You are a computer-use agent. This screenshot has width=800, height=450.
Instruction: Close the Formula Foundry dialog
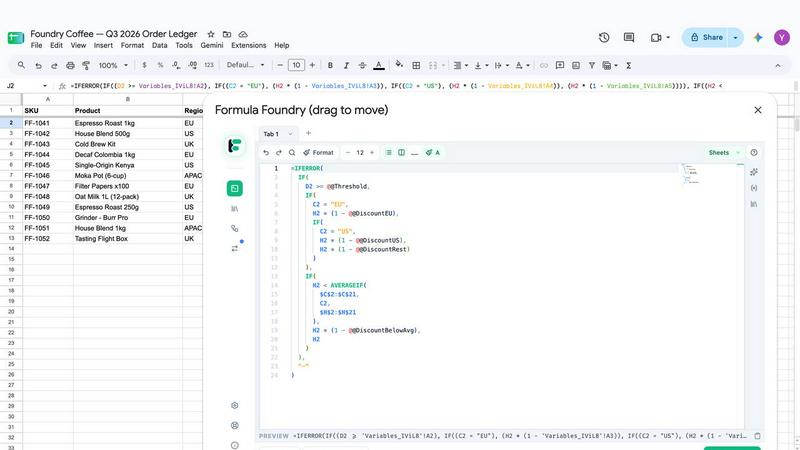point(758,110)
